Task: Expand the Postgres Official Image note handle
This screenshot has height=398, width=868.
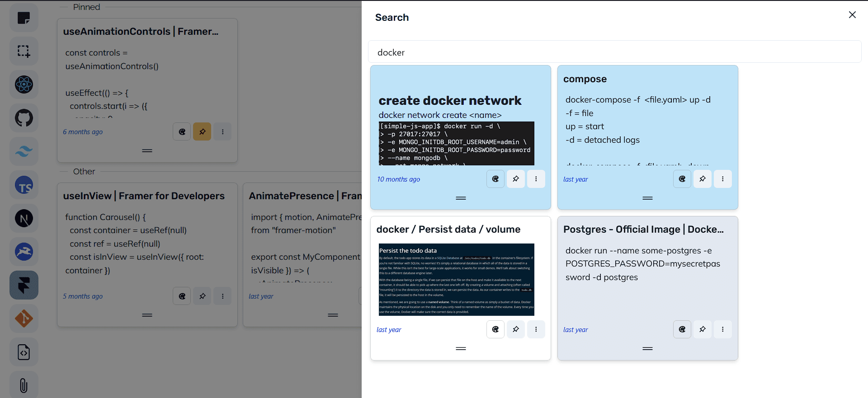Action: 647,349
